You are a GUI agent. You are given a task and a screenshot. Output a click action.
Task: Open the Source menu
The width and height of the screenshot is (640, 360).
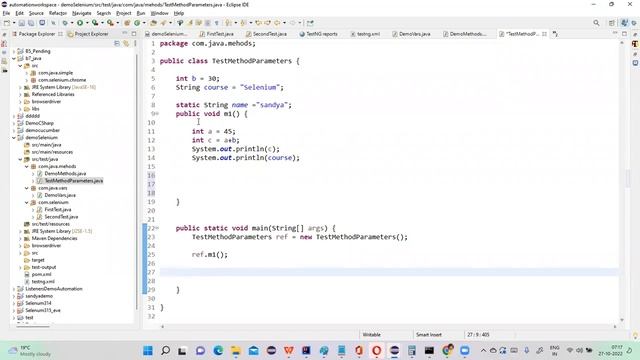point(36,13)
